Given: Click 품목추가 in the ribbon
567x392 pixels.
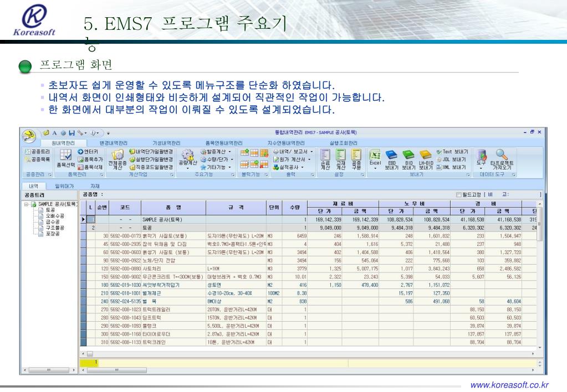Looking at the screenshot, I should (90, 159).
